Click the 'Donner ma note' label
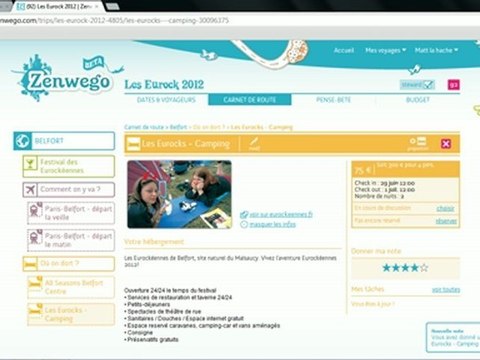Screen dimensions: 480x360 (376, 251)
